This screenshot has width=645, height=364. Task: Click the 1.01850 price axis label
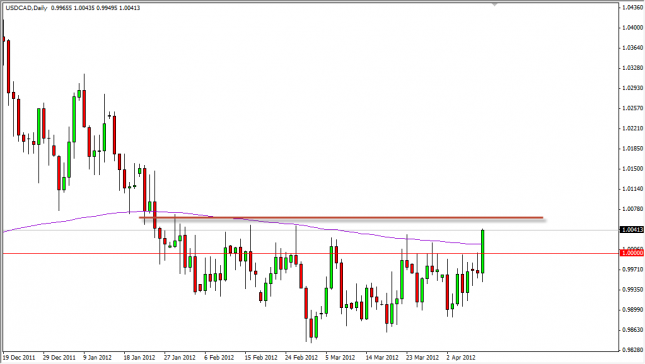point(633,148)
